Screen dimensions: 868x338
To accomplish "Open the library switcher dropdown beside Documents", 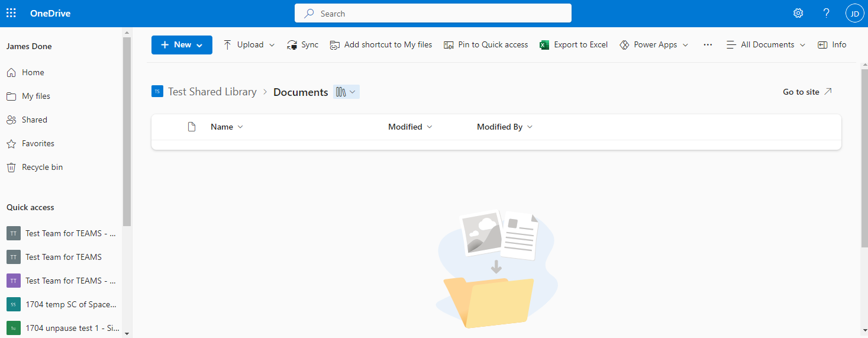I will [346, 92].
